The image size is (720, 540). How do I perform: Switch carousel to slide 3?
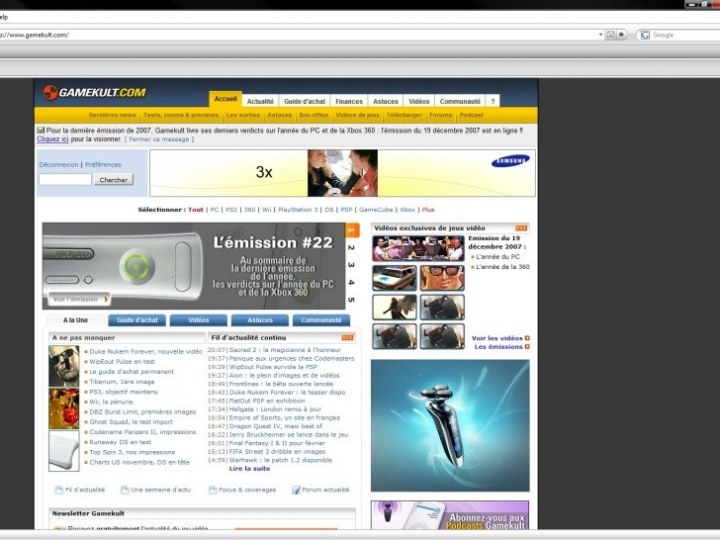click(x=351, y=265)
